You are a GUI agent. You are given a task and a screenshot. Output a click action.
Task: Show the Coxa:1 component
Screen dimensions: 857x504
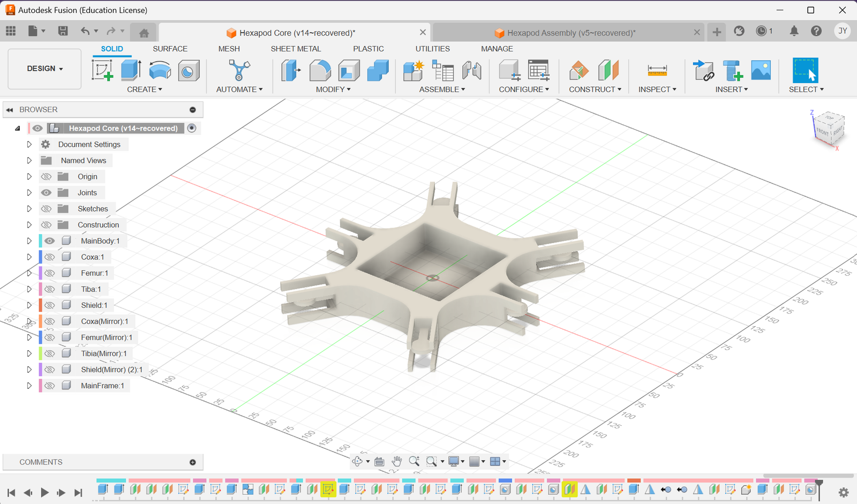(x=49, y=257)
